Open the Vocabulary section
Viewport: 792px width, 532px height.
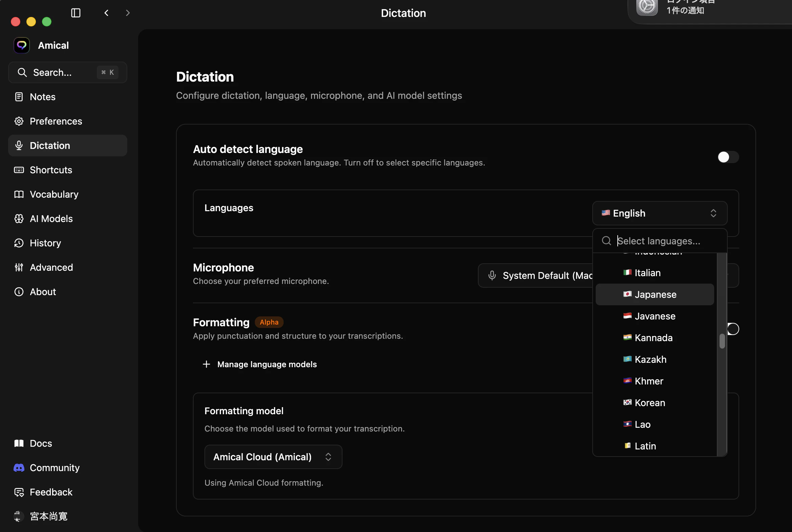68,194
